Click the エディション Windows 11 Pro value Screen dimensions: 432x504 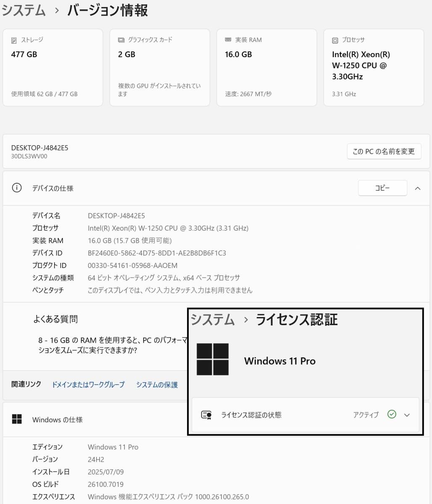113,447
